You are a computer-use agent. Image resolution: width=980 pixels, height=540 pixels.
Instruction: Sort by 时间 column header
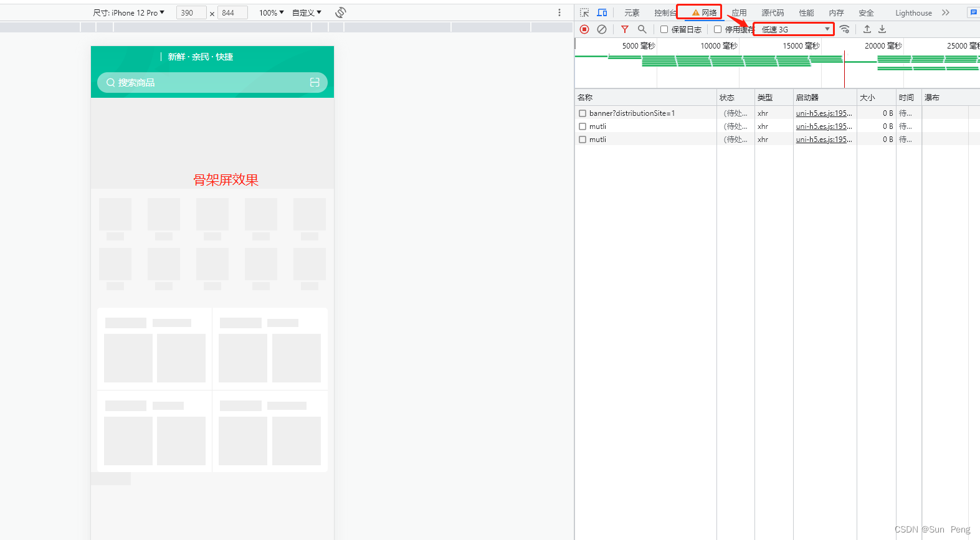click(909, 97)
